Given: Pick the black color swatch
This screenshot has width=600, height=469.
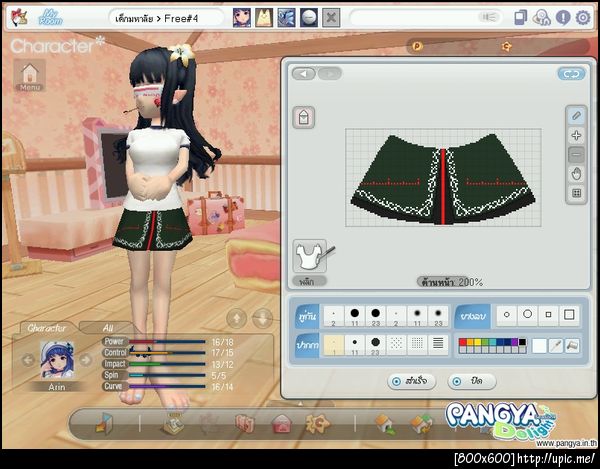Looking at the screenshot, I should coord(522,342).
